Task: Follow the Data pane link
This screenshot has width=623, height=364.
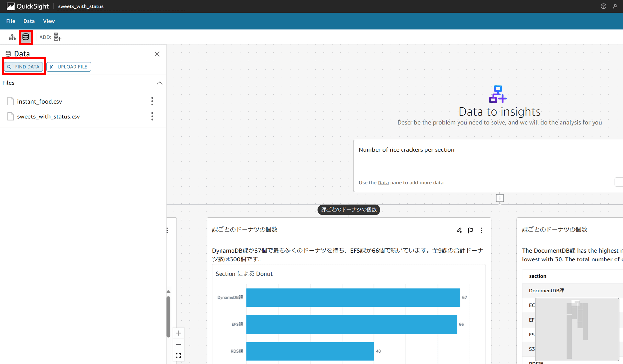Action: point(383,183)
